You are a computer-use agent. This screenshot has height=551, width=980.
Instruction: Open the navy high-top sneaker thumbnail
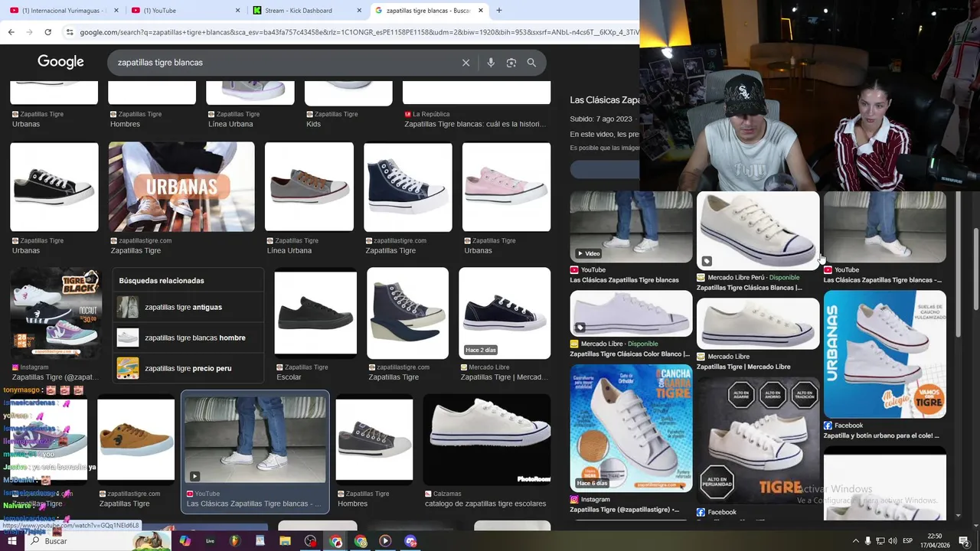click(x=407, y=187)
